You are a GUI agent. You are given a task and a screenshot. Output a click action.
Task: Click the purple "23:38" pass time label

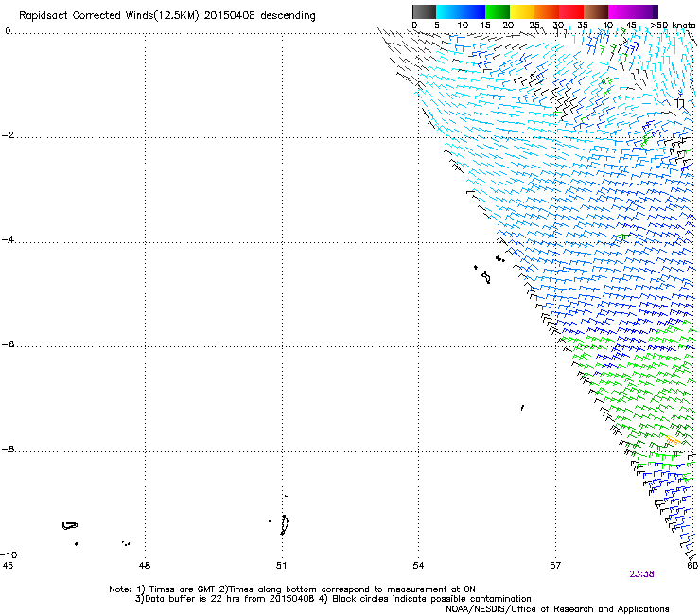(x=641, y=574)
